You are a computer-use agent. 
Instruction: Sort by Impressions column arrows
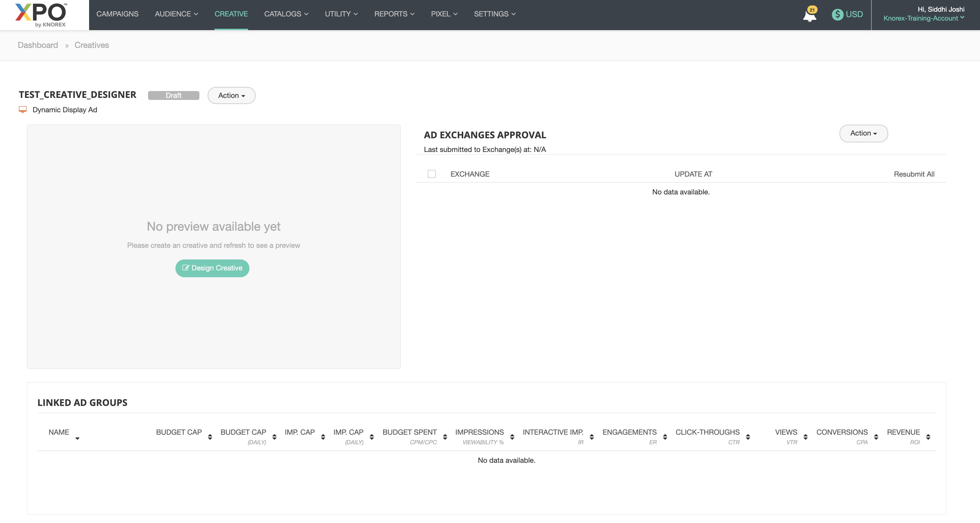coord(512,437)
